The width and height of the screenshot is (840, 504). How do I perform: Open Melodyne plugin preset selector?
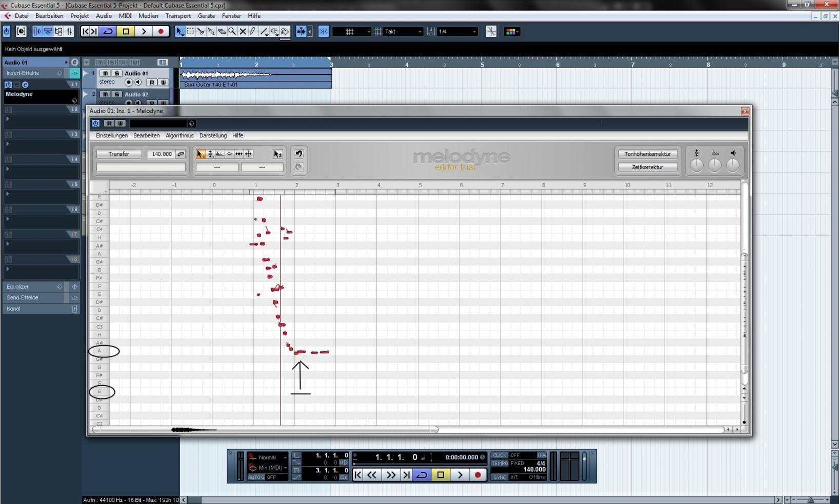coord(162,123)
